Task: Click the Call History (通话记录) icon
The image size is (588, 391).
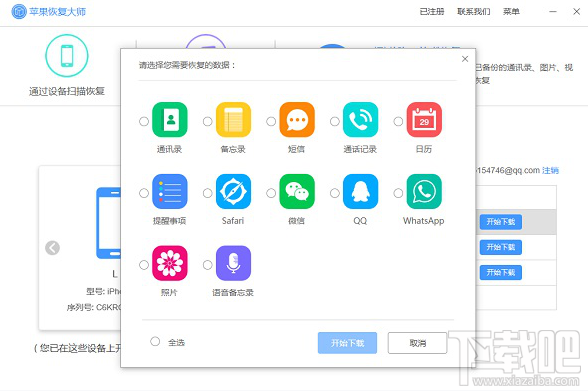Action: pyautogui.click(x=360, y=120)
